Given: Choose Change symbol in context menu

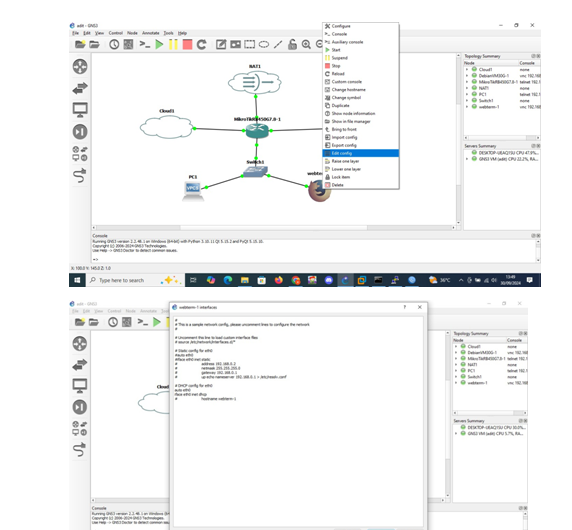Looking at the screenshot, I should [x=360, y=98].
